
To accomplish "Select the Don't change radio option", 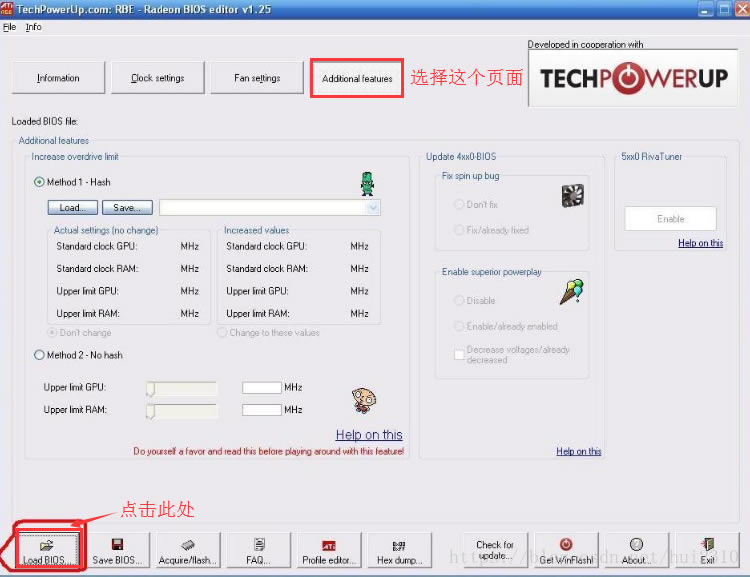I will click(52, 333).
